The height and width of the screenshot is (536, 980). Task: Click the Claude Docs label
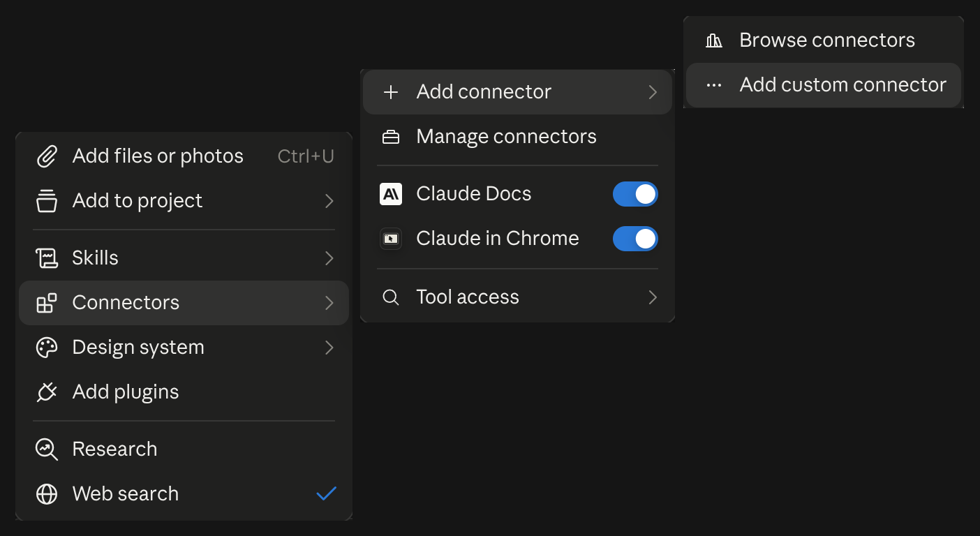click(474, 194)
